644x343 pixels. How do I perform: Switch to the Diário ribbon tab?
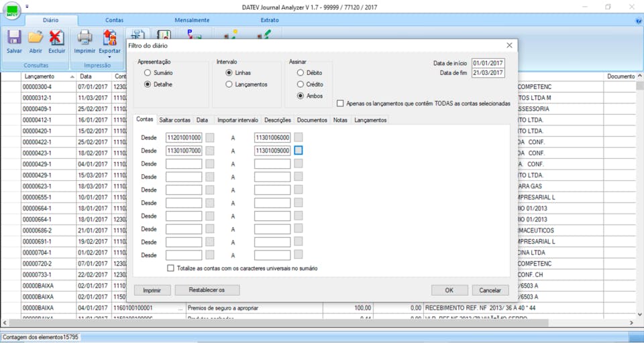(51, 20)
